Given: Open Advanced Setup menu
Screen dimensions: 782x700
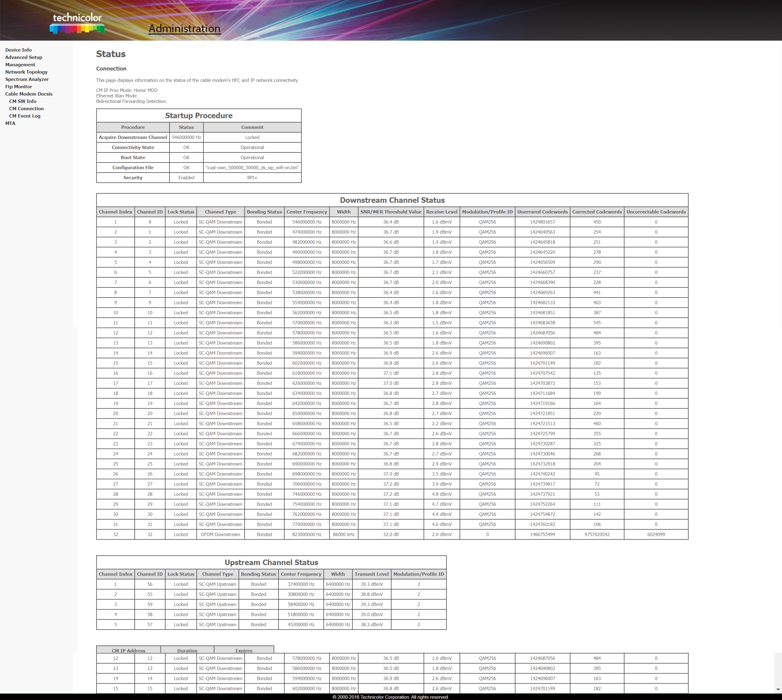Looking at the screenshot, I should [x=24, y=57].
